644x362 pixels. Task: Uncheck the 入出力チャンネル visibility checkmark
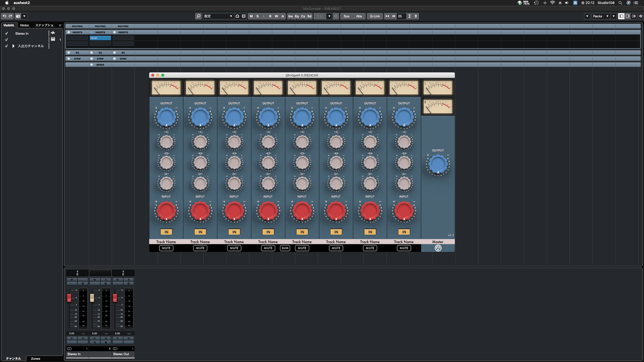(6, 46)
